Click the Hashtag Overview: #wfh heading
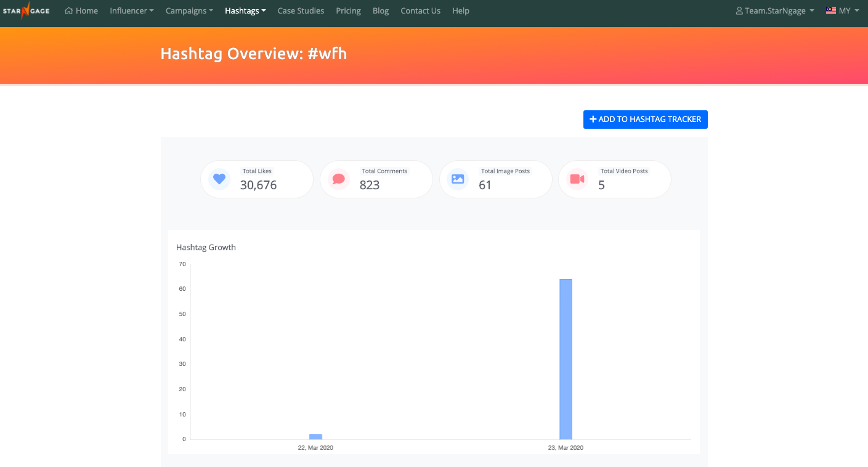The height and width of the screenshot is (467, 868). (254, 54)
